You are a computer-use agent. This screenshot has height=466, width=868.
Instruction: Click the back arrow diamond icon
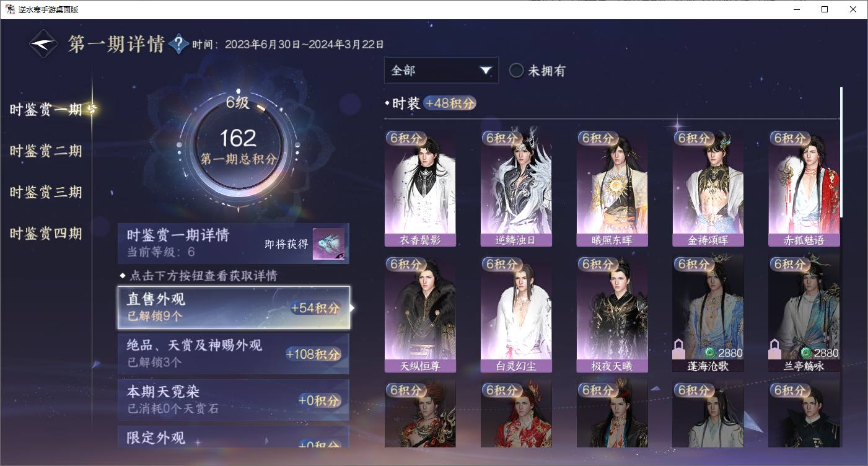pyautogui.click(x=45, y=44)
